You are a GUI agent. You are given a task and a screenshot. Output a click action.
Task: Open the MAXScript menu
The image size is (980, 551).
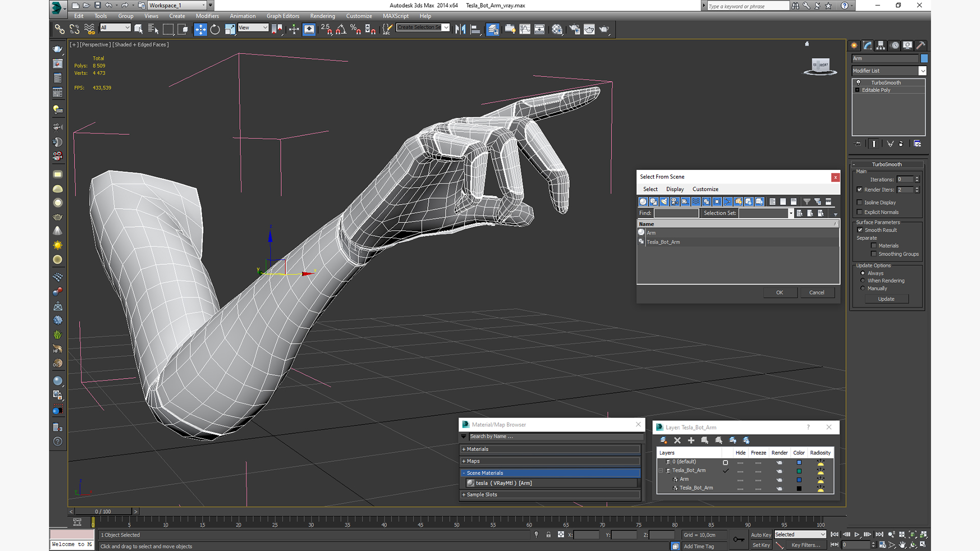396,16
